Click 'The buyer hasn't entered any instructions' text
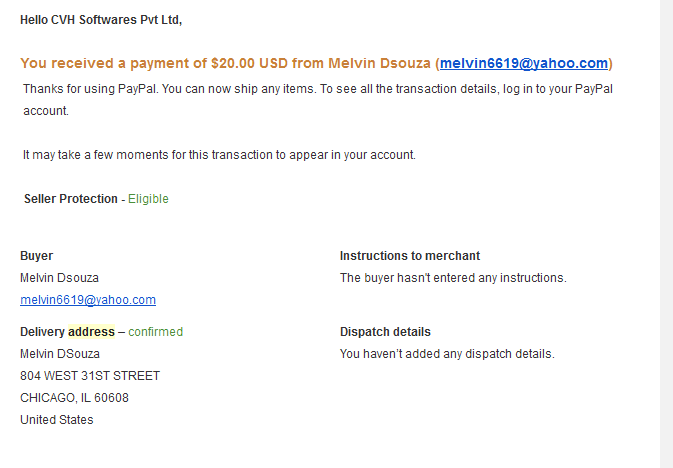673x468 pixels. click(x=453, y=278)
